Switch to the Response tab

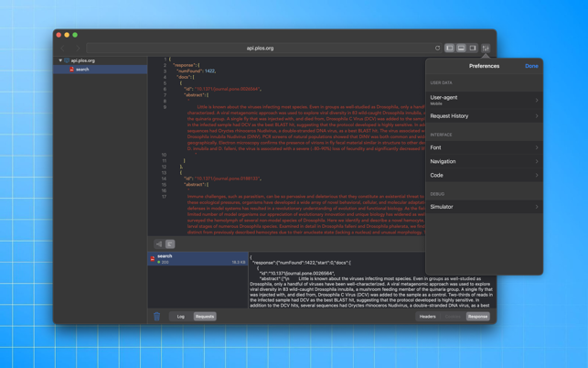[x=477, y=317]
